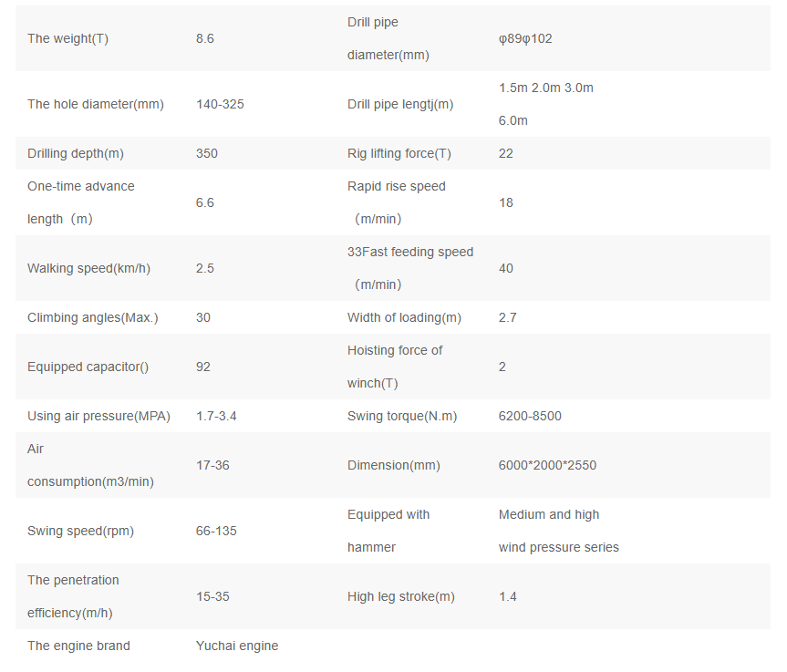This screenshot has width=787, height=672.
Task: Select the swing torque value 6200-8500
Action: pos(530,416)
